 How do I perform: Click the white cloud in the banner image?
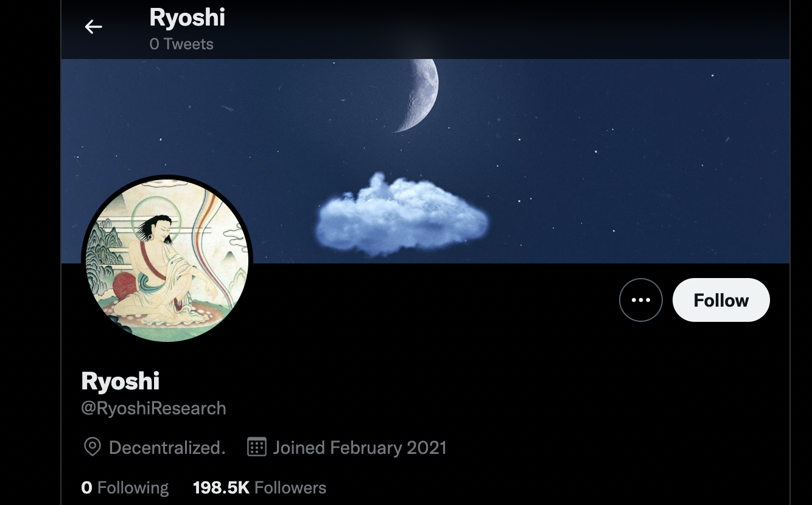(x=402, y=214)
